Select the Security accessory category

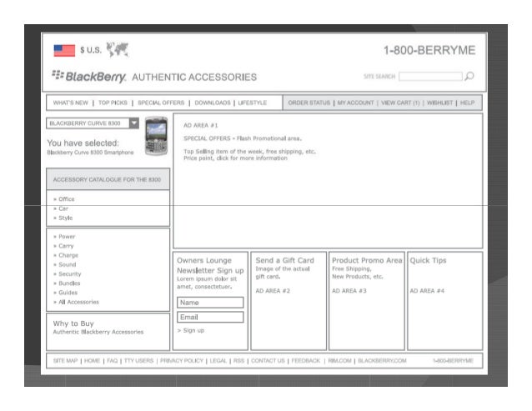pyautogui.click(x=69, y=274)
